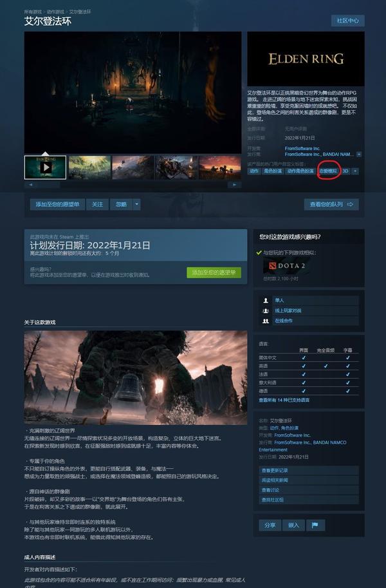
Task: Click the 嵌入 embed button
Action: coord(293,525)
